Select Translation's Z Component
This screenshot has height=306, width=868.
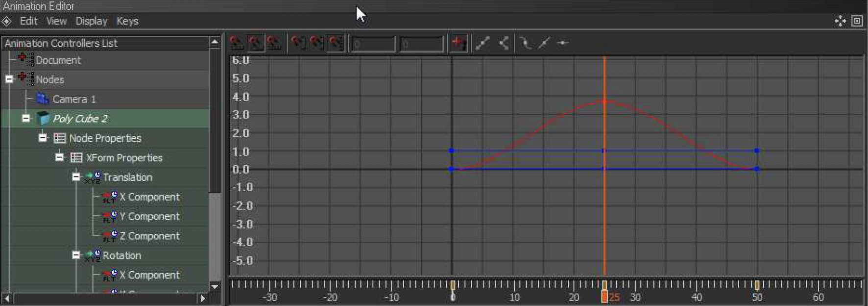pyautogui.click(x=105, y=236)
